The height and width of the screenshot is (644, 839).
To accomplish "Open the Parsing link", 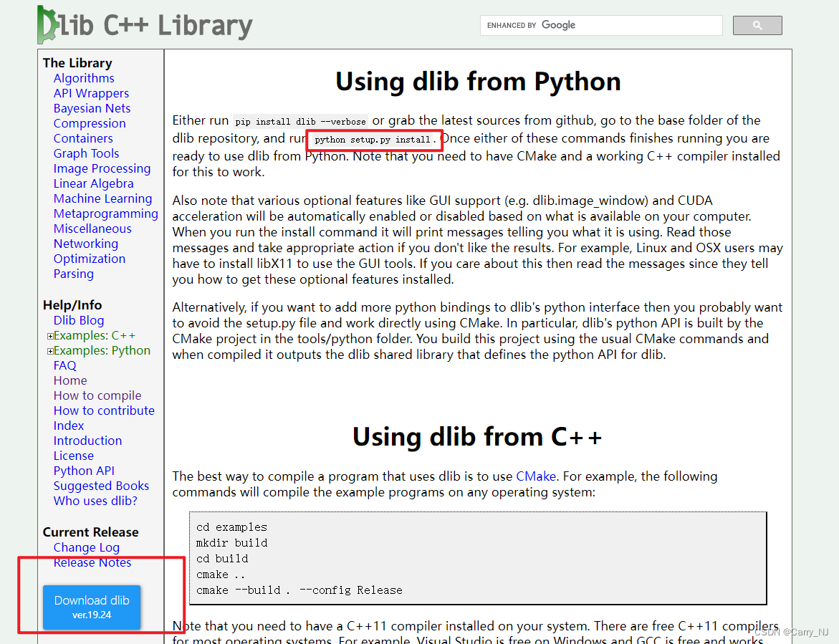I will point(73,274).
